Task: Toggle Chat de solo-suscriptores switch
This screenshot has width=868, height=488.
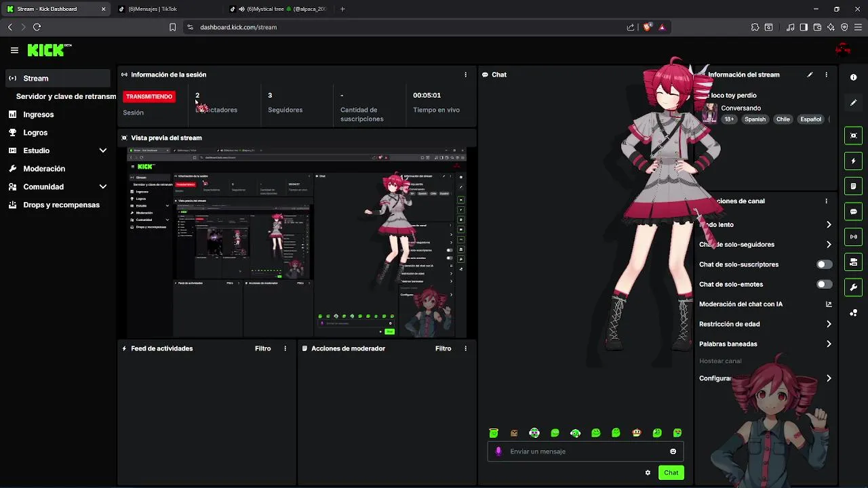Action: point(824,264)
